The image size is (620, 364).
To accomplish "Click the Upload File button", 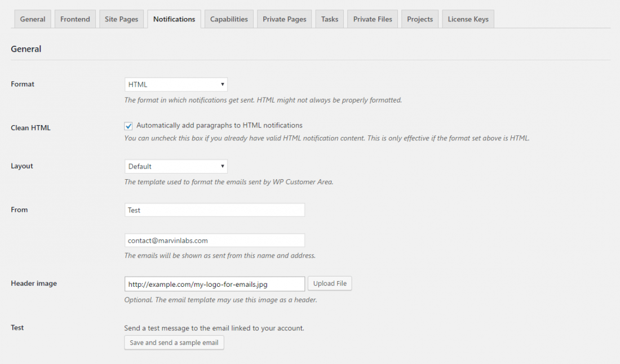I will pyautogui.click(x=330, y=283).
